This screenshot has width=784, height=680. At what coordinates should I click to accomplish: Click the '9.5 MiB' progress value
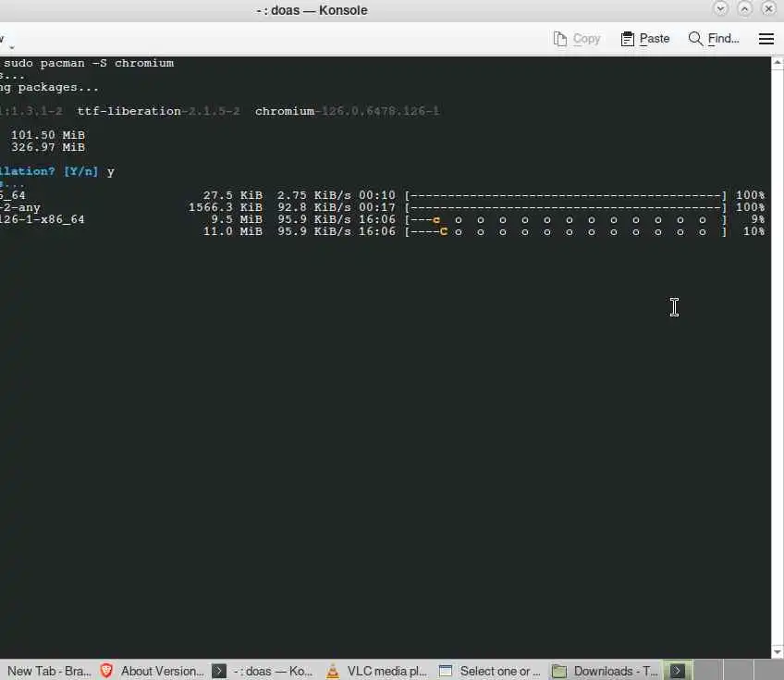point(237,219)
